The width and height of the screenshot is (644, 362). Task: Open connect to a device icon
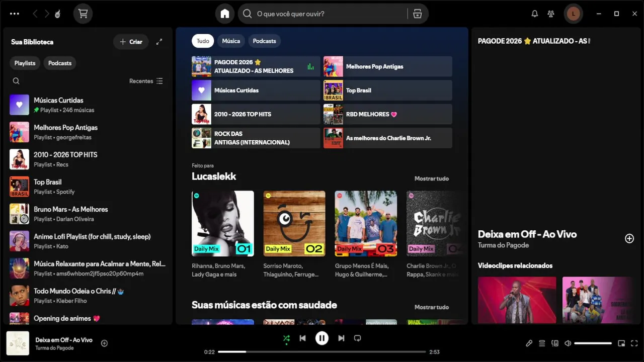555,343
